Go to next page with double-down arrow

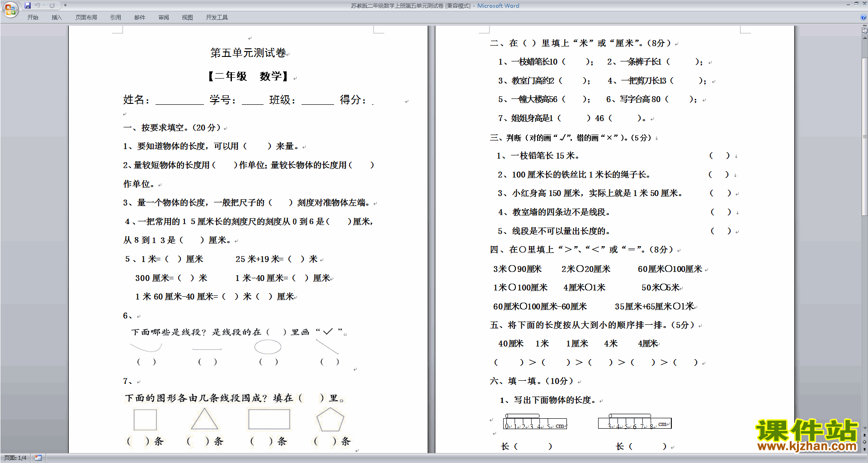pyautogui.click(x=865, y=449)
